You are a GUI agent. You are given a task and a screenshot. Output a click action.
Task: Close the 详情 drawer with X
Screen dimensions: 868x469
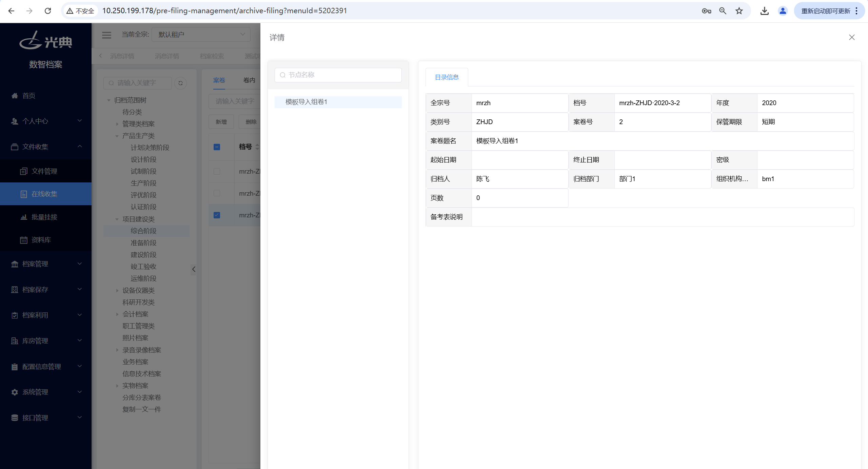(x=852, y=37)
